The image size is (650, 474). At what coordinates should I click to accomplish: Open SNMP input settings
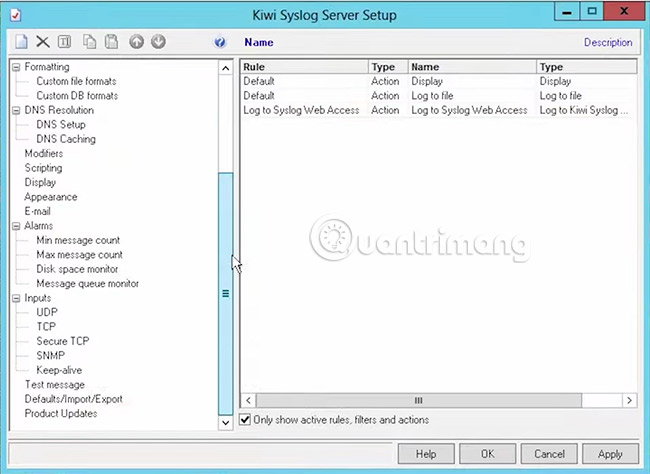tap(51, 355)
